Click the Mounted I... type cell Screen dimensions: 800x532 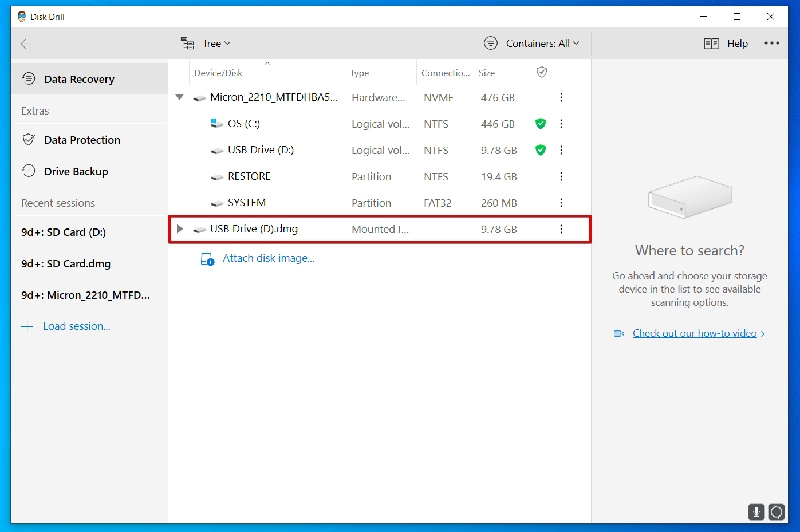[380, 230]
